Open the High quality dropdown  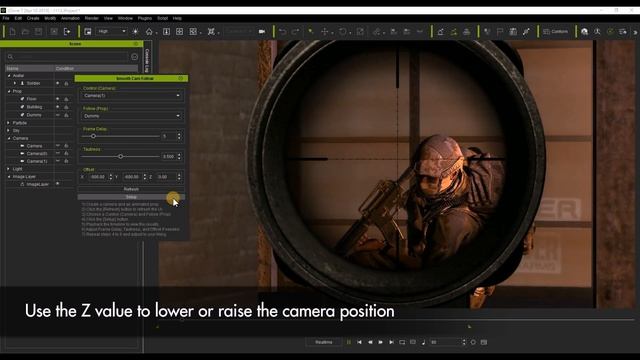coord(111,31)
